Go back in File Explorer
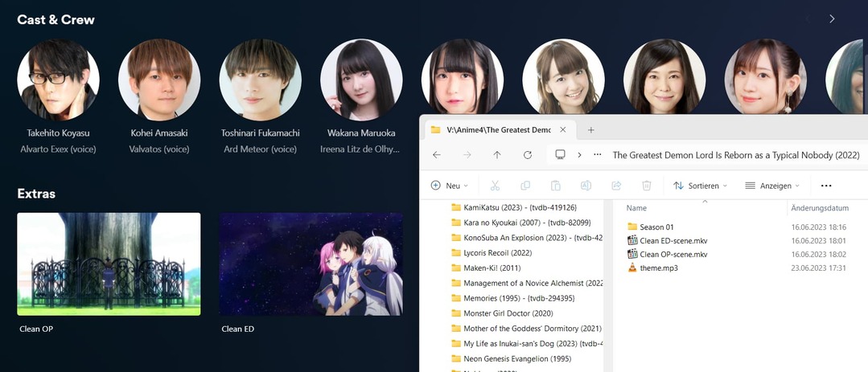 [x=437, y=155]
